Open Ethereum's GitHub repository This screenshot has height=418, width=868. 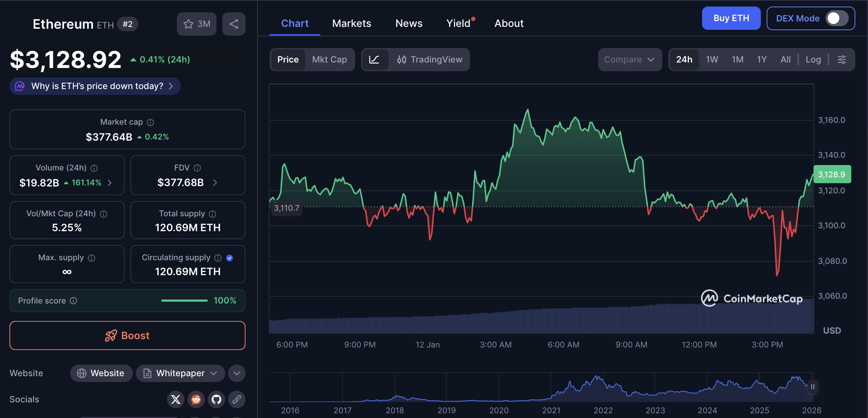click(x=216, y=399)
